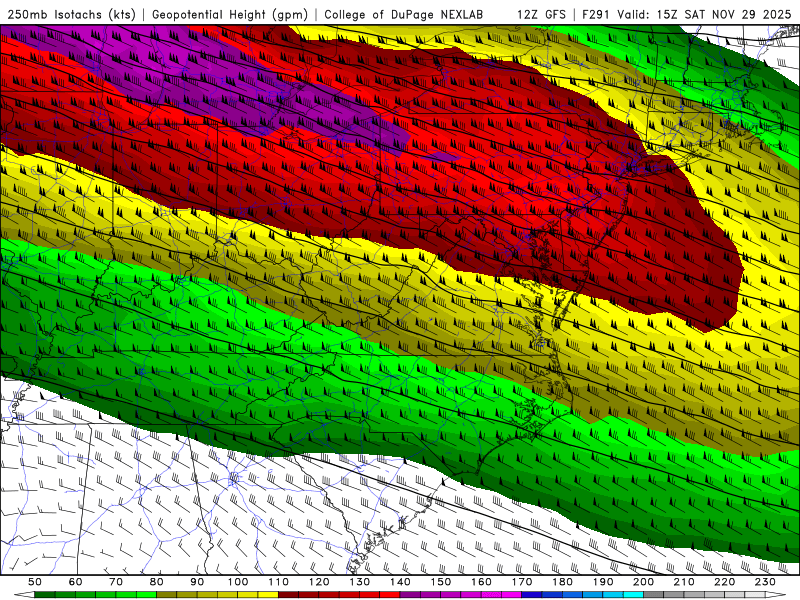
Task: Click the right arrow end of color bar
Action: tap(776, 594)
